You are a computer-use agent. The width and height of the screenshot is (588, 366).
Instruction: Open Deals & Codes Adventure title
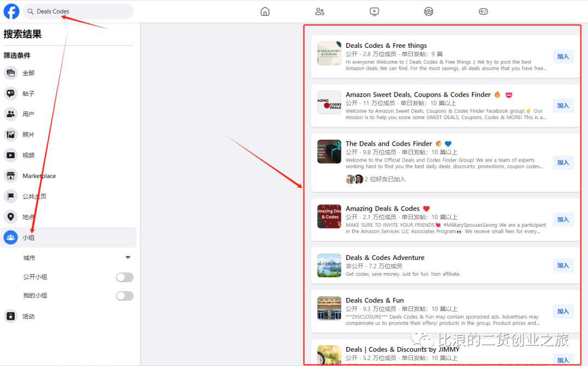[385, 257]
